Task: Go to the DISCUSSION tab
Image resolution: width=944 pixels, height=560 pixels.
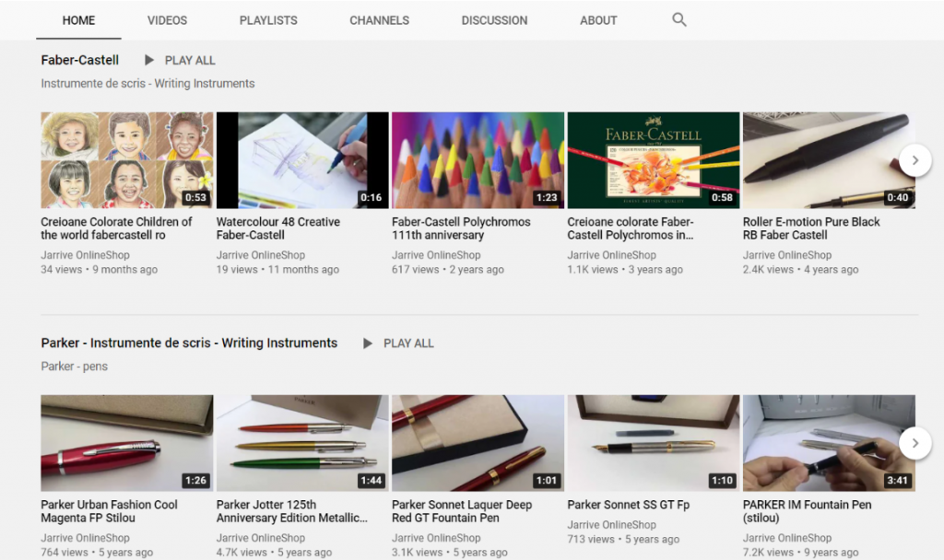Action: 494,20
